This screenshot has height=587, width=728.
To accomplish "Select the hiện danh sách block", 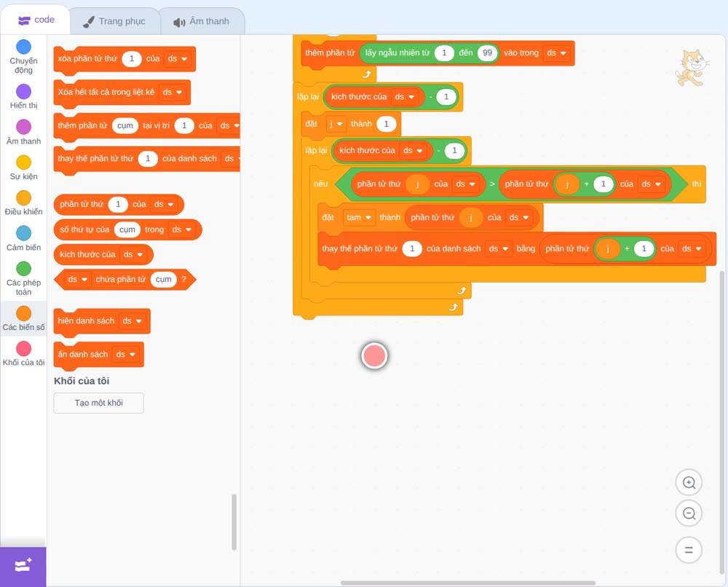I will [x=102, y=321].
